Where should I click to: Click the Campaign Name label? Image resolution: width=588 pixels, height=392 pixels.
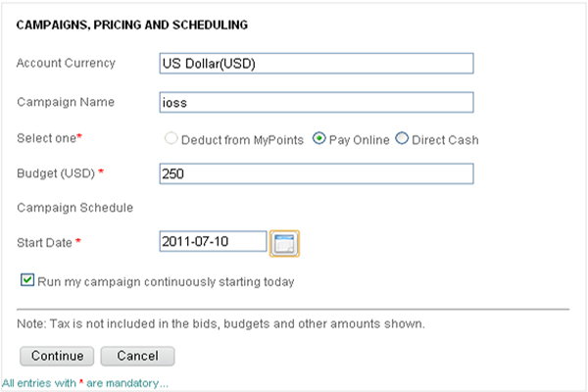click(x=66, y=102)
